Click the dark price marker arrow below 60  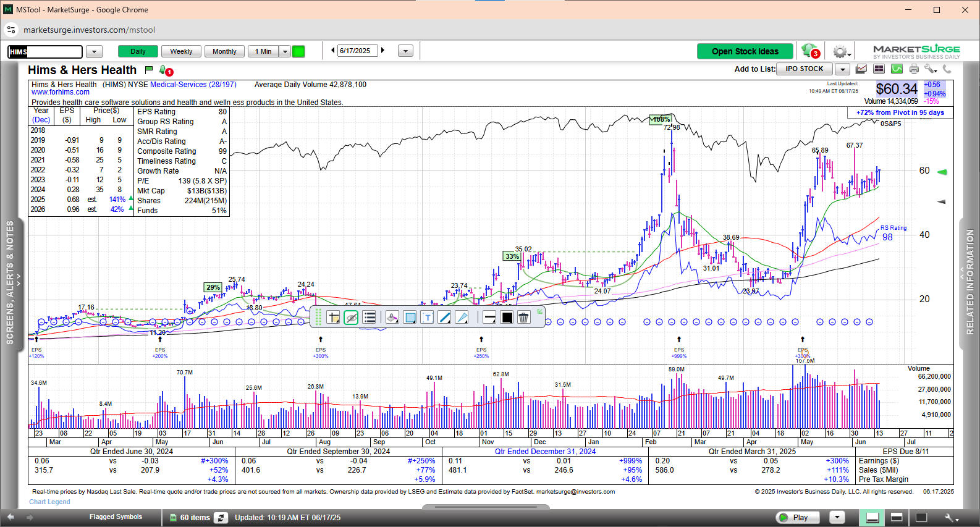[x=942, y=201]
